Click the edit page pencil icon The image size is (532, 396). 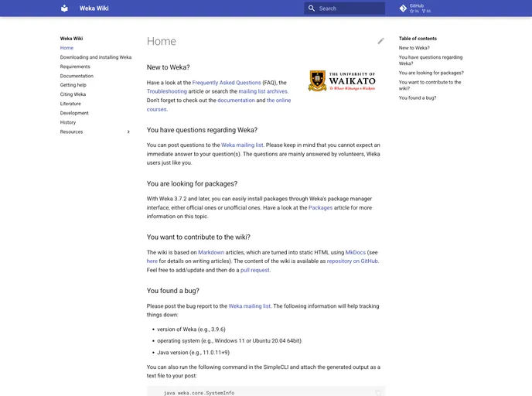pos(380,41)
